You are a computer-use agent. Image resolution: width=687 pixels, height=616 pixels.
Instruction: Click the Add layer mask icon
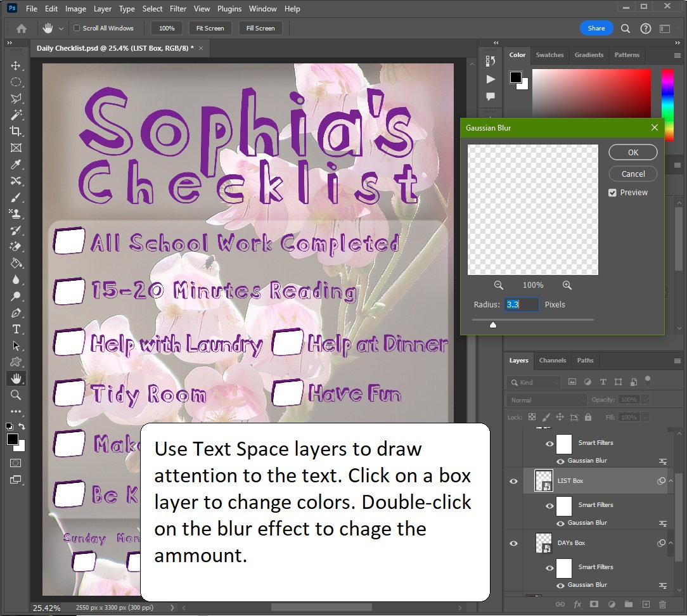point(593,605)
